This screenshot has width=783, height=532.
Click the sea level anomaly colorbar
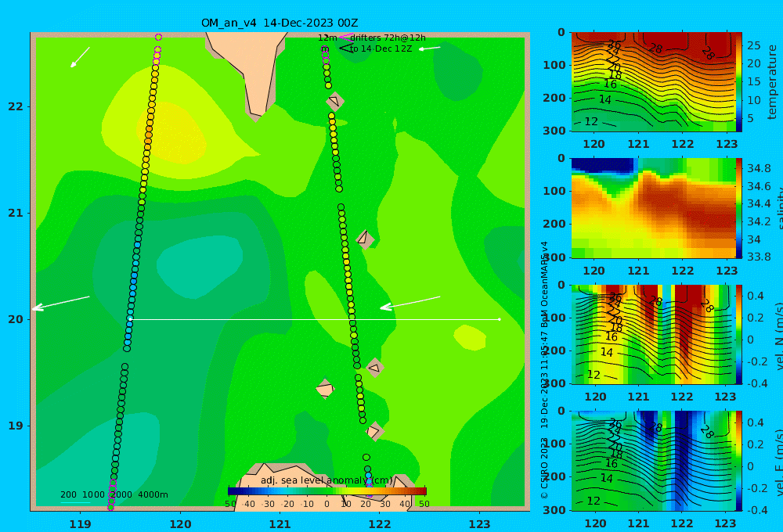pos(327,491)
